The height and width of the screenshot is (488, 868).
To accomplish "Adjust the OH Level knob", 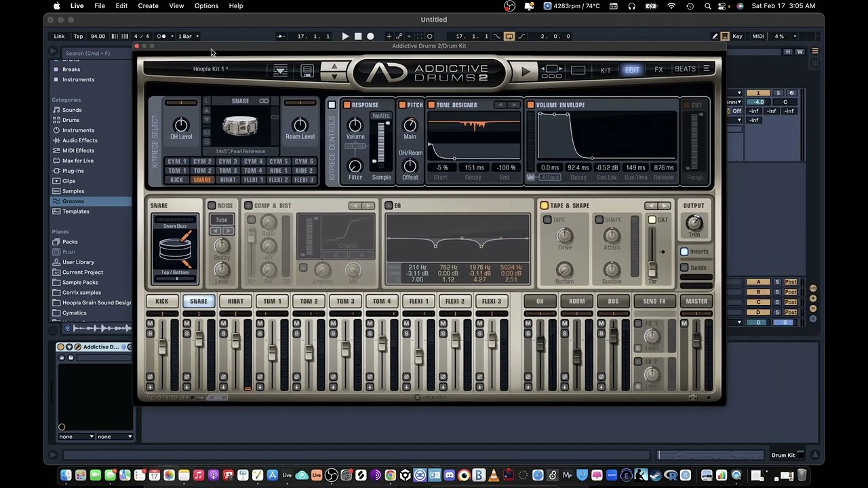I will pos(181,125).
